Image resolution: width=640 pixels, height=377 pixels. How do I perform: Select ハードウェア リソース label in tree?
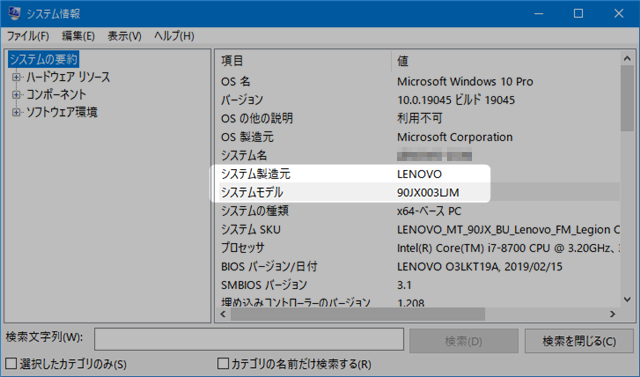click(68, 77)
